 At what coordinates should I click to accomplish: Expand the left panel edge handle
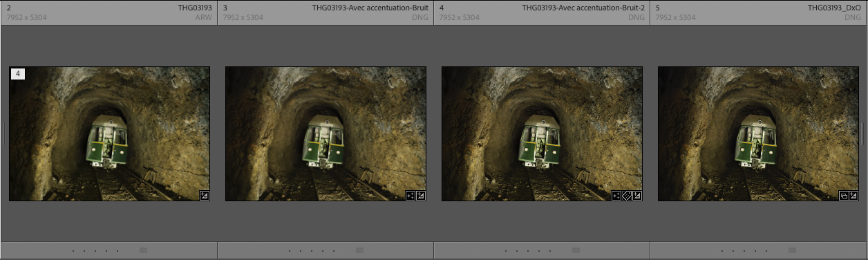(4, 134)
